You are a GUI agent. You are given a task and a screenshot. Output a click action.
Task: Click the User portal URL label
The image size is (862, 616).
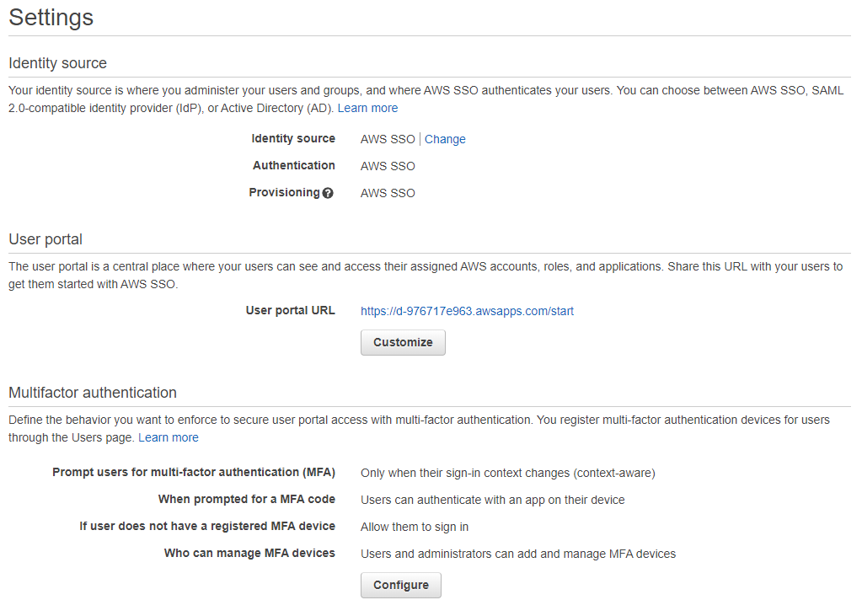click(x=290, y=310)
